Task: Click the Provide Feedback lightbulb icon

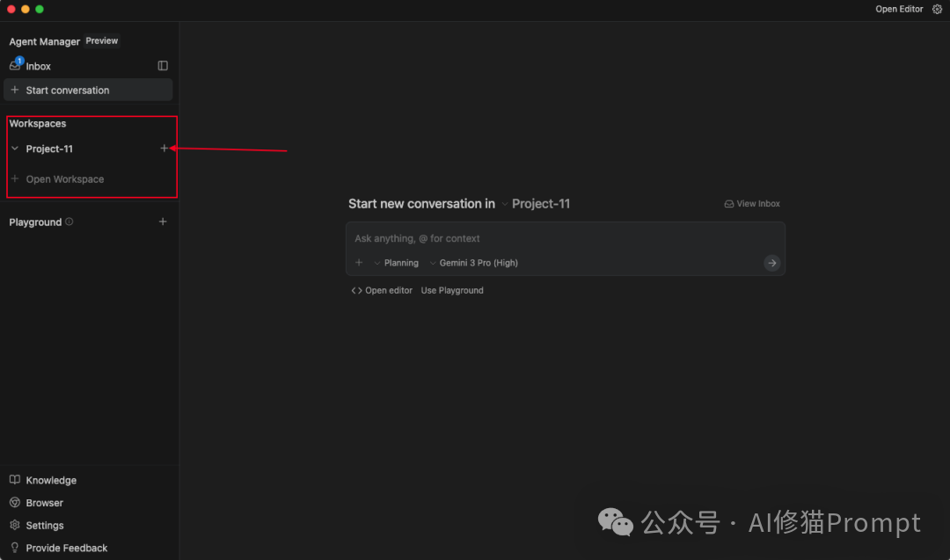Action: click(14, 547)
